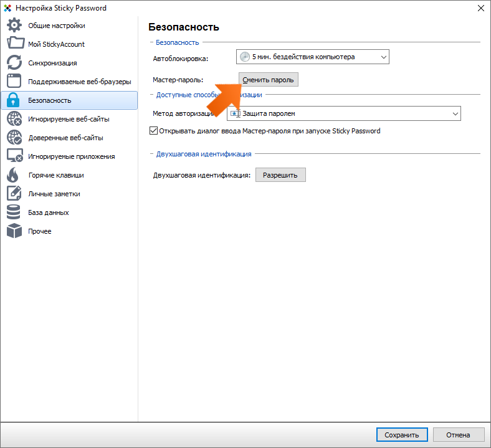Click the browser window icon
The image size is (491, 448).
coord(14,81)
